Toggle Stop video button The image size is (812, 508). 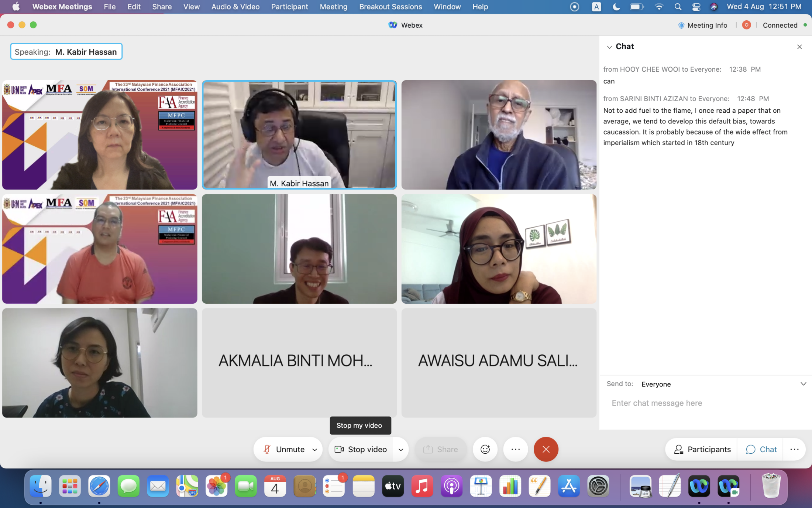click(361, 449)
